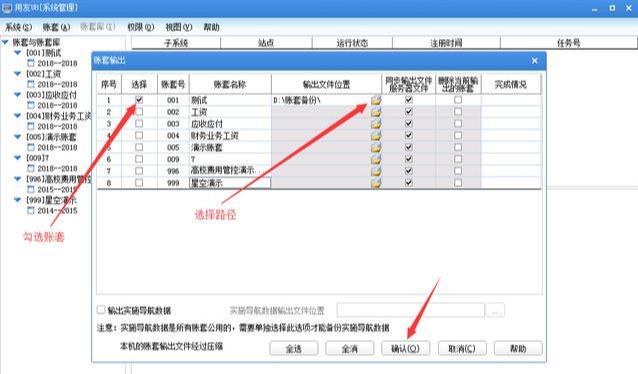638x374 pixels.
Task: Collapse the 账套与账套库 root node
Action: click(5, 42)
